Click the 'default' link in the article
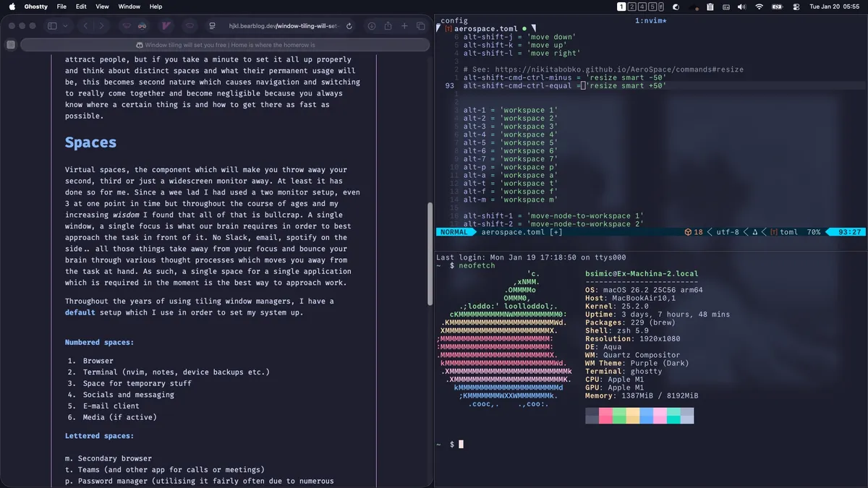 coord(80,312)
